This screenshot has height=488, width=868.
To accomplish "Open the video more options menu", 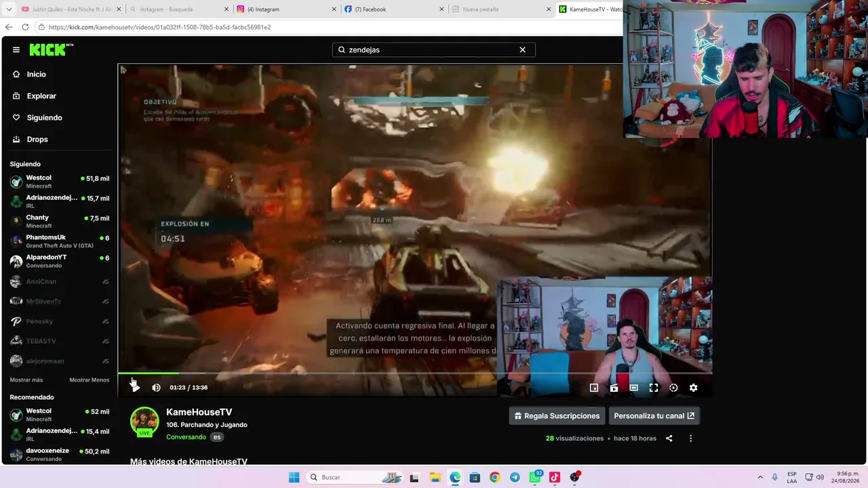I will click(x=691, y=439).
